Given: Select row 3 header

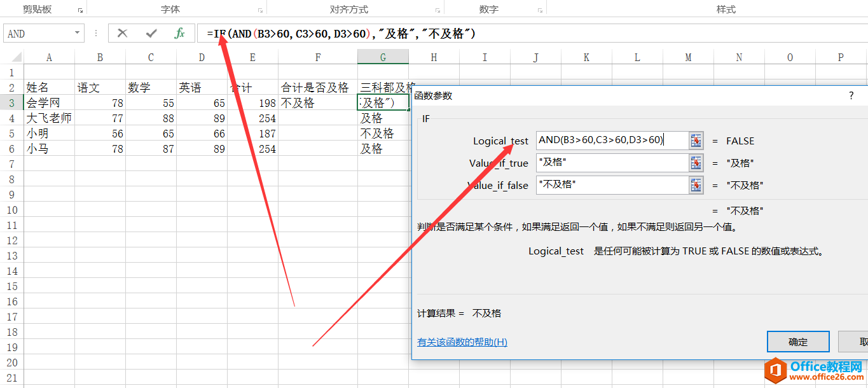Looking at the screenshot, I should [x=11, y=103].
